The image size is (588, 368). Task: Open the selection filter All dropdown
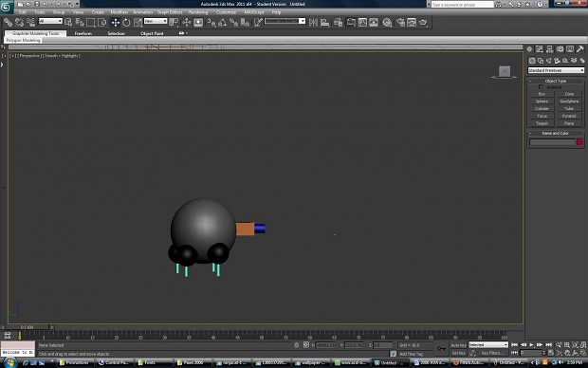(x=50, y=22)
